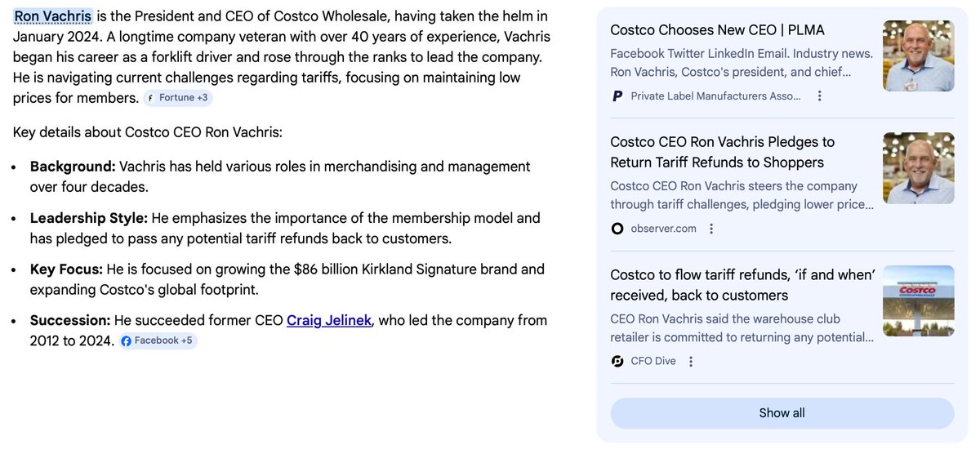
Task: Click the CFO Dive source favicon
Action: (x=617, y=361)
